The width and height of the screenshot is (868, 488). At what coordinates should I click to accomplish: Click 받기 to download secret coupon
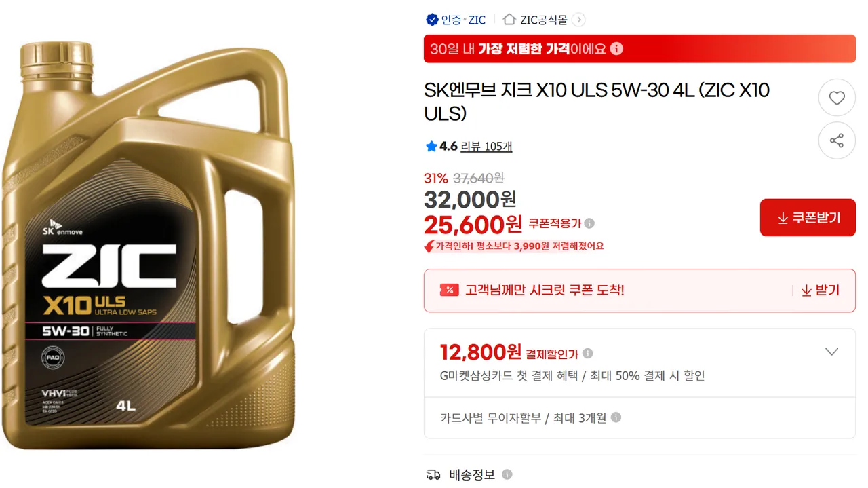[820, 290]
